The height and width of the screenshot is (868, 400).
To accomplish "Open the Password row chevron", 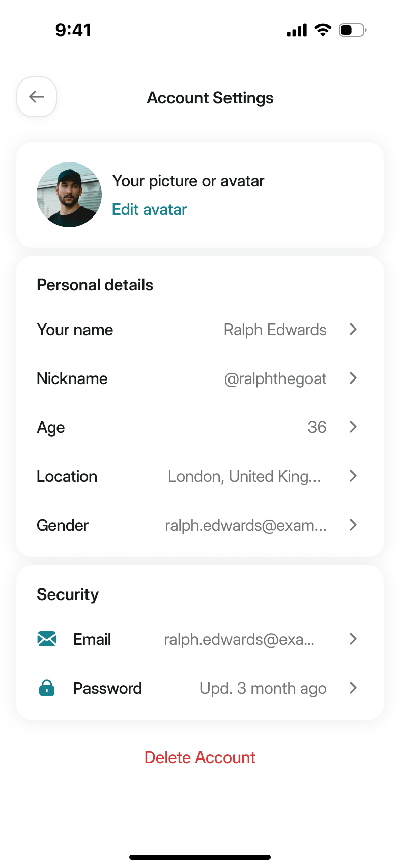I will [353, 688].
